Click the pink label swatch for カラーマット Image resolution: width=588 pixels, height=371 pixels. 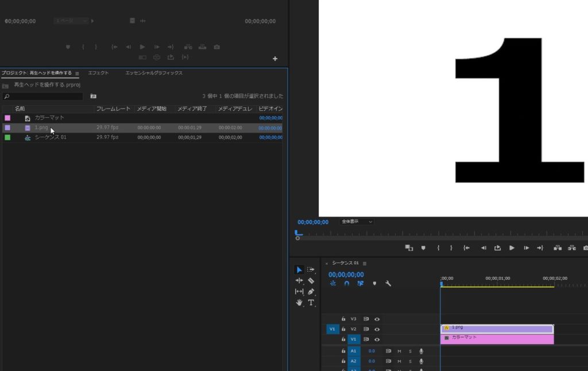tap(7, 118)
